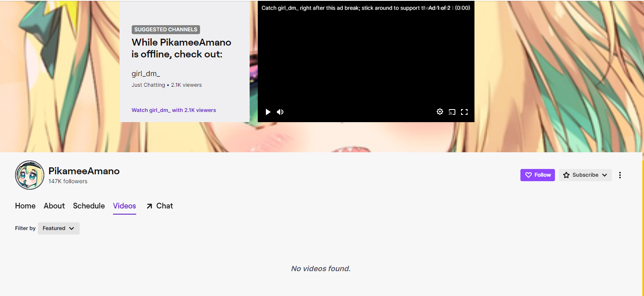Click the Ad 1 of 2 countdown label
Viewport: 644px width, 296px height.
click(x=449, y=8)
